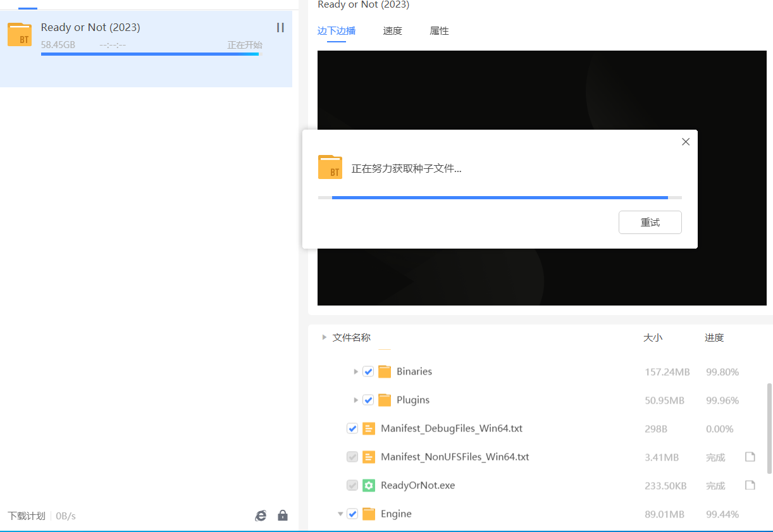Toggle the Manifest_DebugFiles_Win64.txt checkbox
The width and height of the screenshot is (773, 532).
[352, 429]
